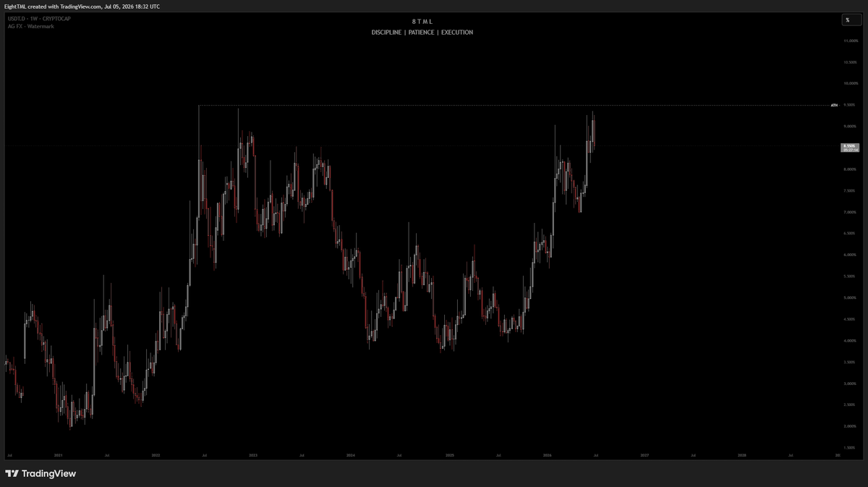Click the 5.000% price scale label

850,297
